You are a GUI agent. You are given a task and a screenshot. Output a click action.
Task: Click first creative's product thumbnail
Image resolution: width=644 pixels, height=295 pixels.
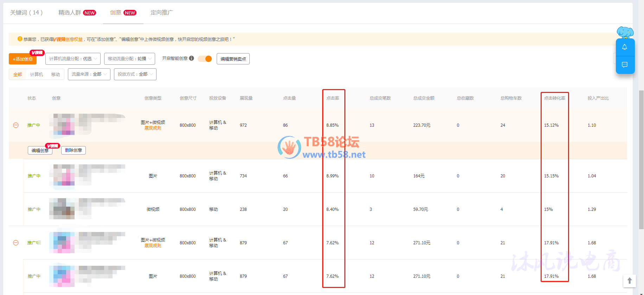point(62,125)
